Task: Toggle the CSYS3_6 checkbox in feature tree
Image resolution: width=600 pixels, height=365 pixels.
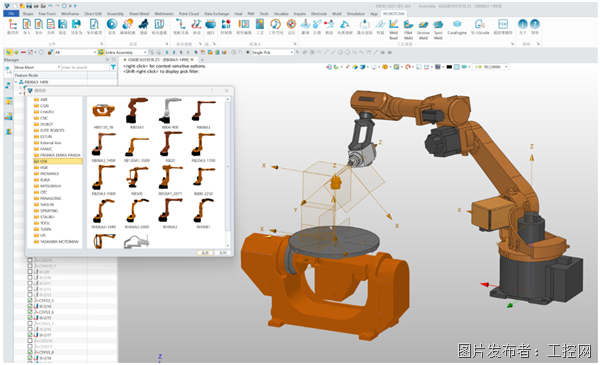Action: [x=30, y=312]
